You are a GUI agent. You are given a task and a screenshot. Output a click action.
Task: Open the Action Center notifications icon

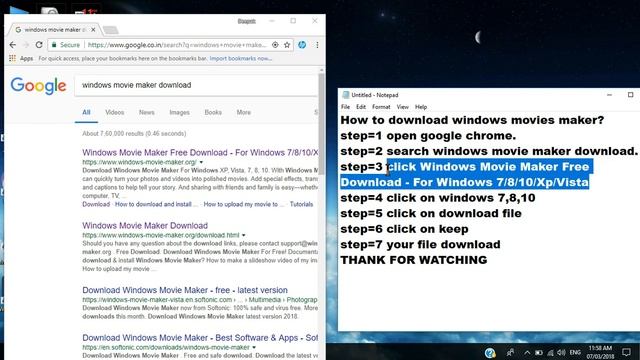coord(626,352)
